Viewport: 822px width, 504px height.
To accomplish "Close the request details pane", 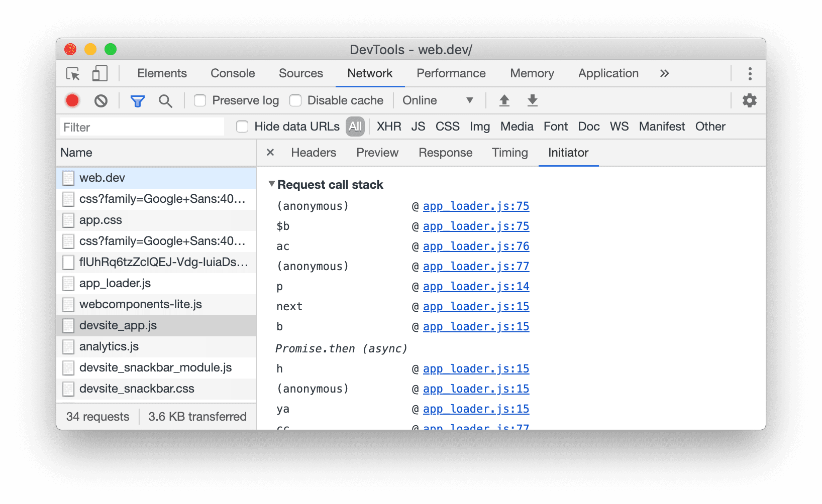I will point(270,153).
